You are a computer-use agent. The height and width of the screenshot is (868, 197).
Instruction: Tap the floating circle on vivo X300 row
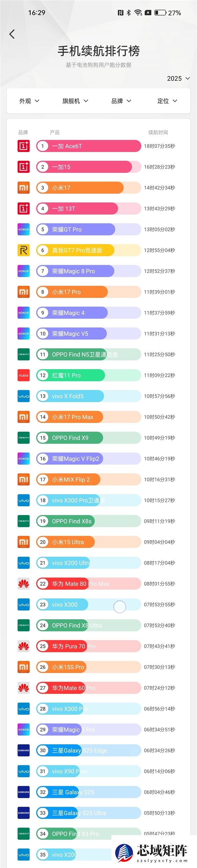[120, 607]
